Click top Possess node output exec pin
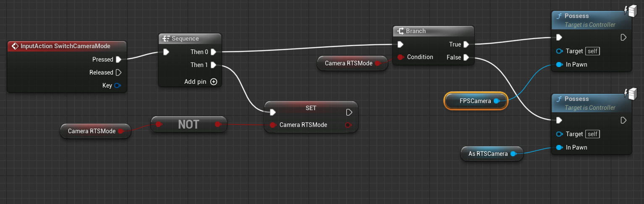 (x=623, y=38)
